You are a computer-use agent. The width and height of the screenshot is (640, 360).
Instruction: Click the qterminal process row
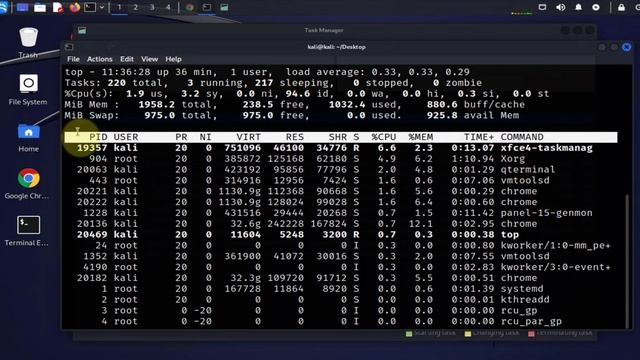(x=340, y=169)
